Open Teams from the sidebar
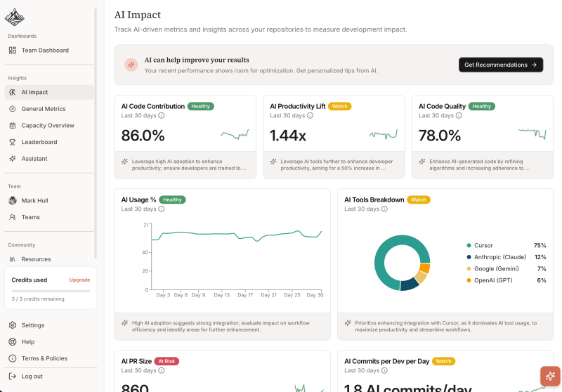Image resolution: width=562 pixels, height=392 pixels. (49, 217)
